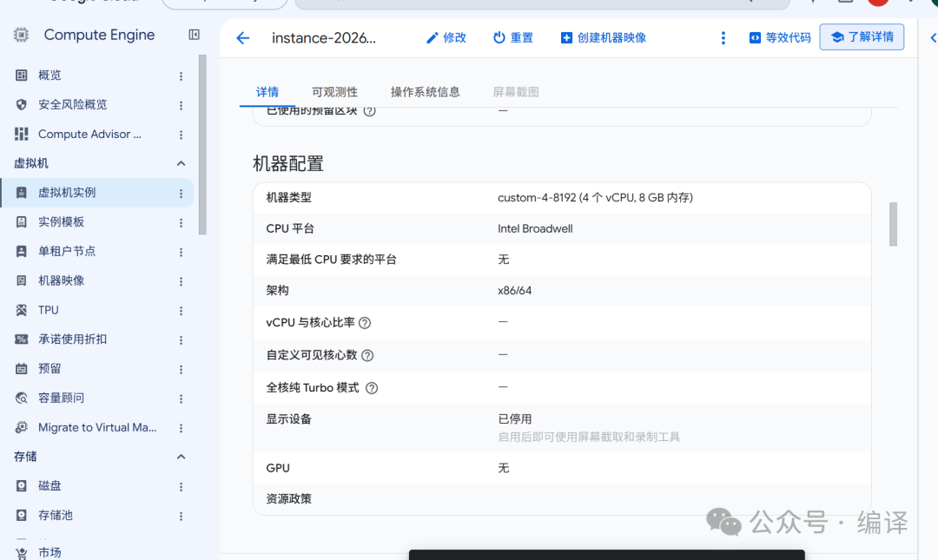This screenshot has width=938, height=560.
Task: Click the TPU icon
Action: point(22,310)
